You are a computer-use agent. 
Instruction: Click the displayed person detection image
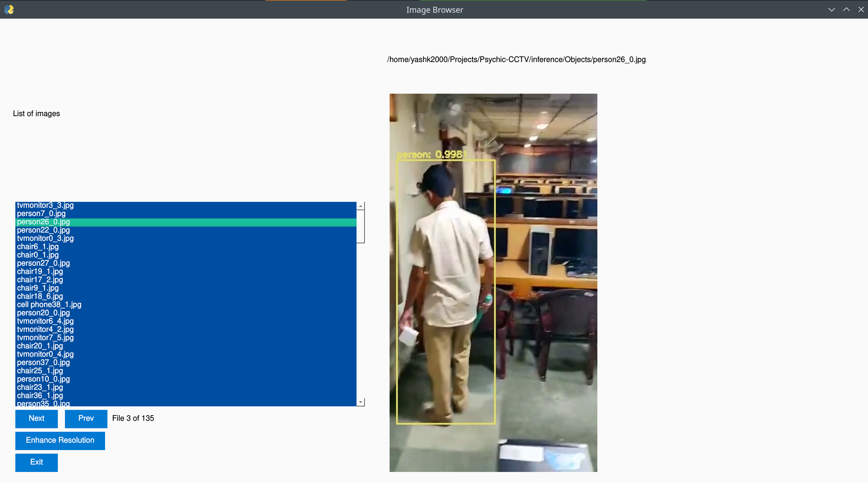pos(493,282)
